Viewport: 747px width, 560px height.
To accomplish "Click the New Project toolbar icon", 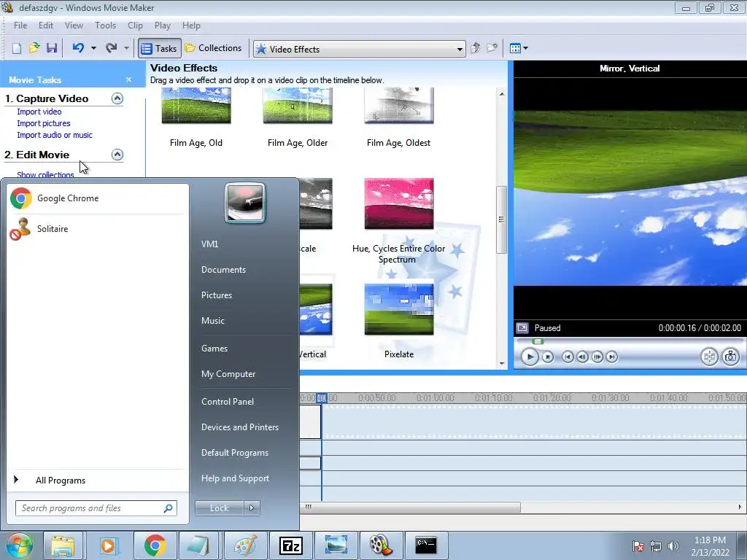I will coord(17,48).
